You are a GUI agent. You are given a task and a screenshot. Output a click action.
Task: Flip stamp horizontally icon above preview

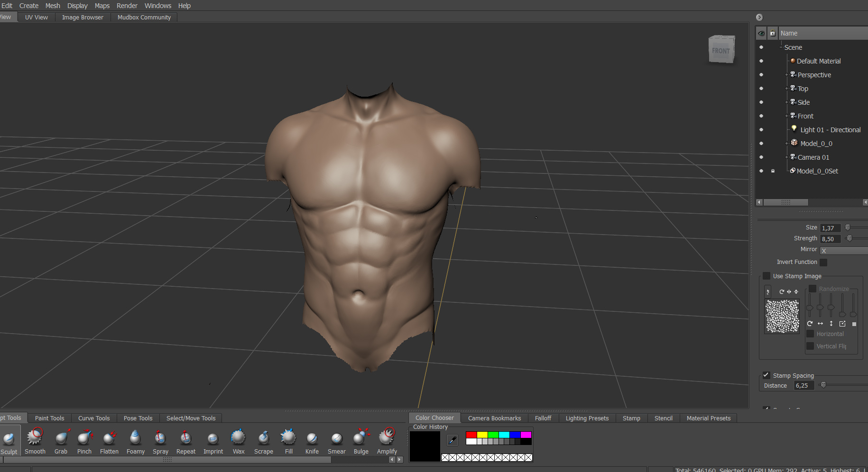pos(789,291)
